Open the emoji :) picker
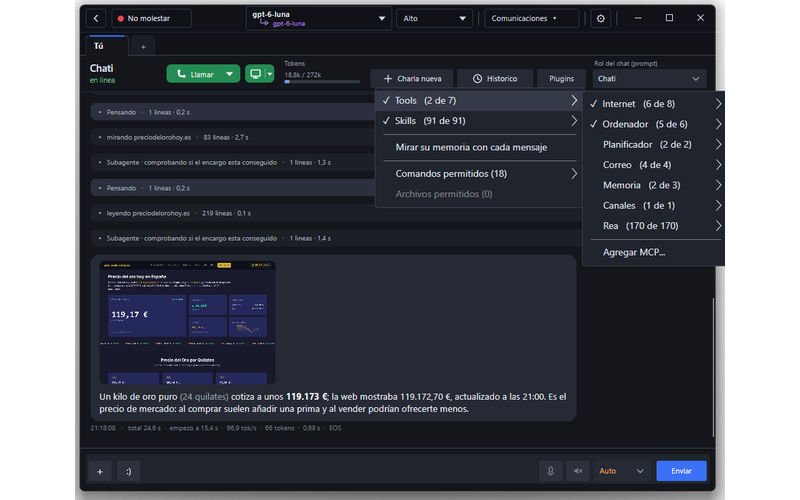This screenshot has width=800, height=500. (x=129, y=471)
